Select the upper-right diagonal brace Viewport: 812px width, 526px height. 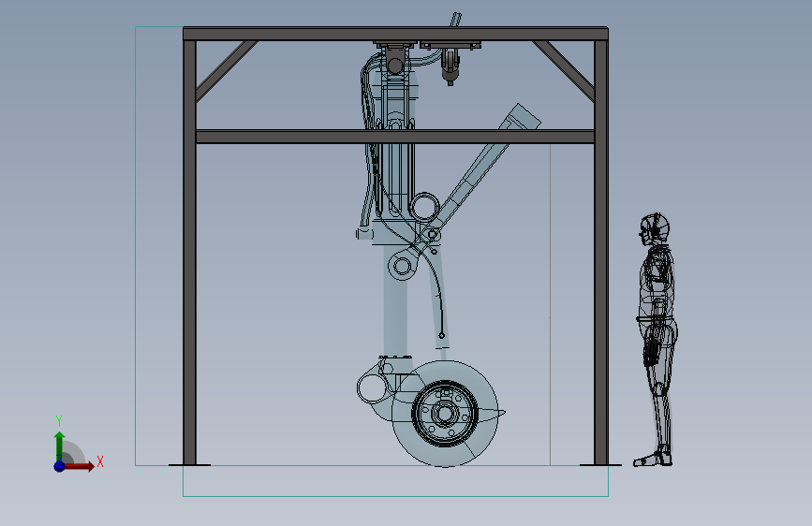click(x=564, y=71)
